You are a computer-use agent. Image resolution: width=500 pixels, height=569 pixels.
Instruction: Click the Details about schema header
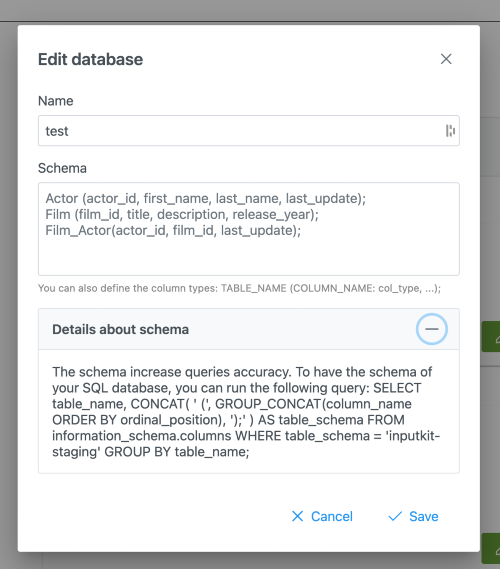point(249,329)
